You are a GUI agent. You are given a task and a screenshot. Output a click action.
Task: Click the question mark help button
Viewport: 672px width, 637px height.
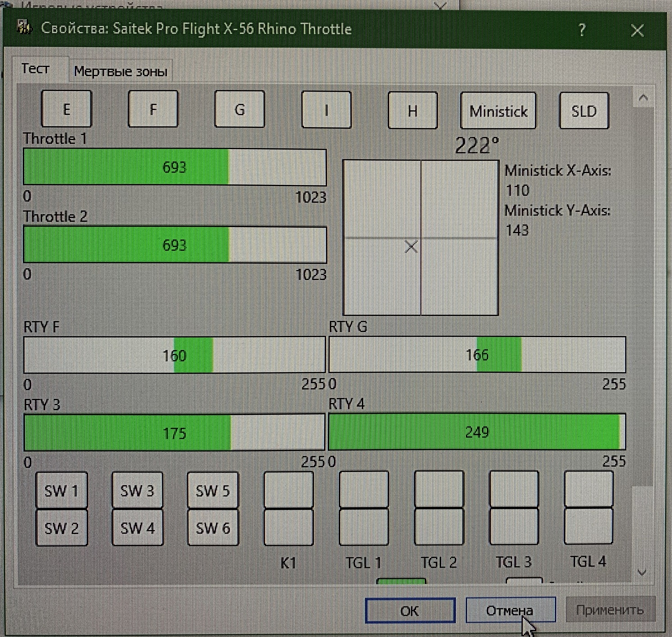[x=582, y=30]
